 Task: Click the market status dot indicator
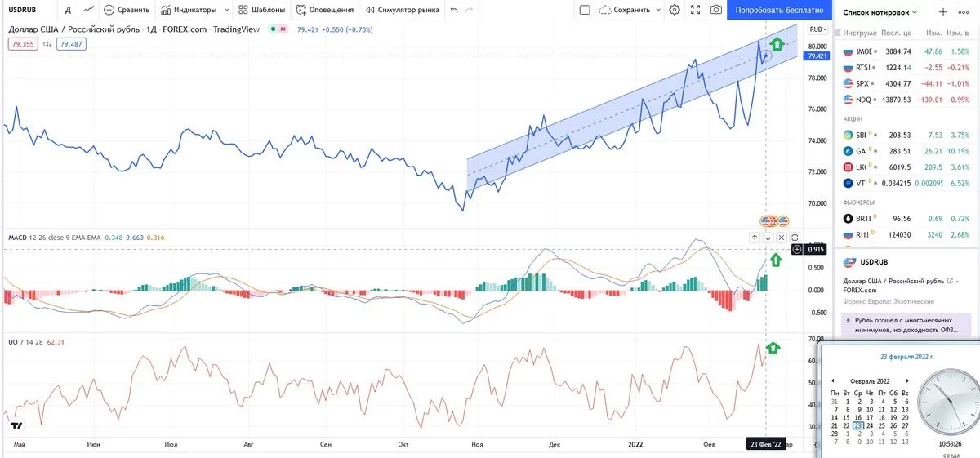(x=271, y=29)
